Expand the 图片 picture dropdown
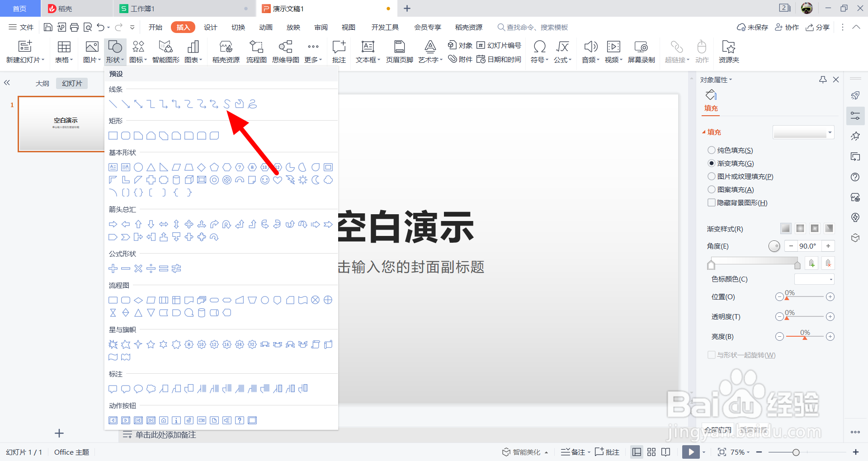Screen dimensions: 868x461 (x=92, y=60)
